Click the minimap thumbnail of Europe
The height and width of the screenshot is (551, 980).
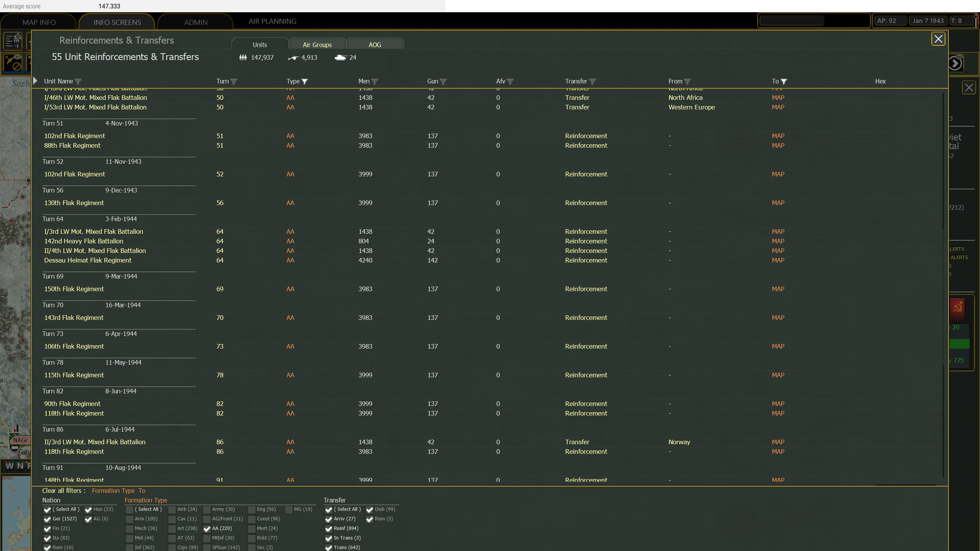pos(17,513)
